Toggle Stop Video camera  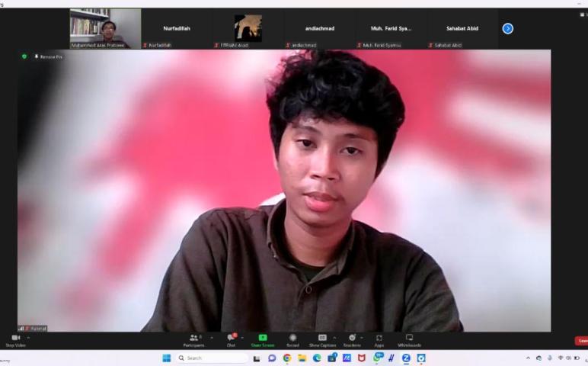tap(15, 339)
